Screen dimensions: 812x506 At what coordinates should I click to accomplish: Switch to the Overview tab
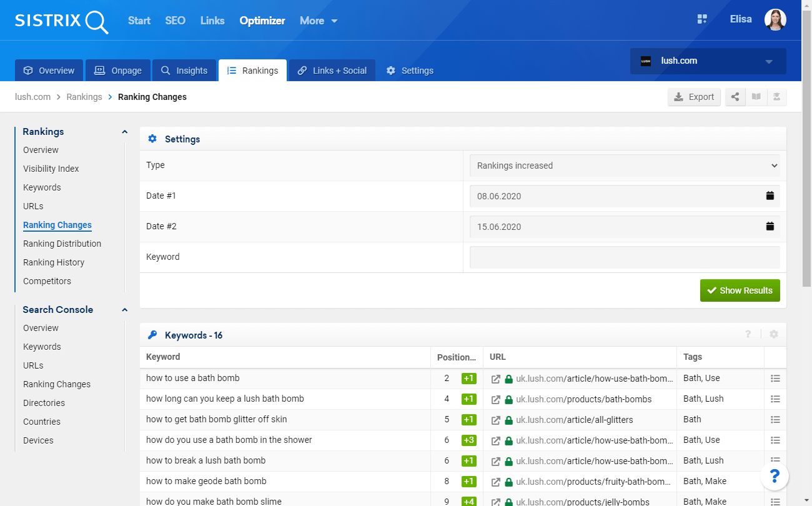pos(49,71)
